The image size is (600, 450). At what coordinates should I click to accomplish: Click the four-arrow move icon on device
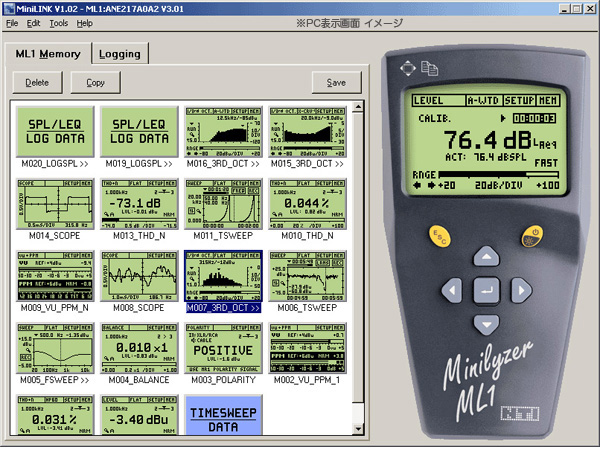[408, 68]
